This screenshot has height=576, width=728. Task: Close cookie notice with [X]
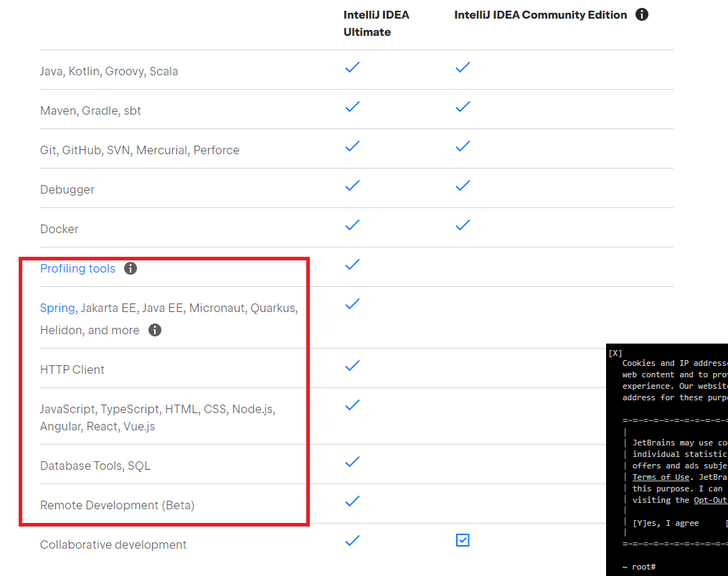[x=615, y=353]
